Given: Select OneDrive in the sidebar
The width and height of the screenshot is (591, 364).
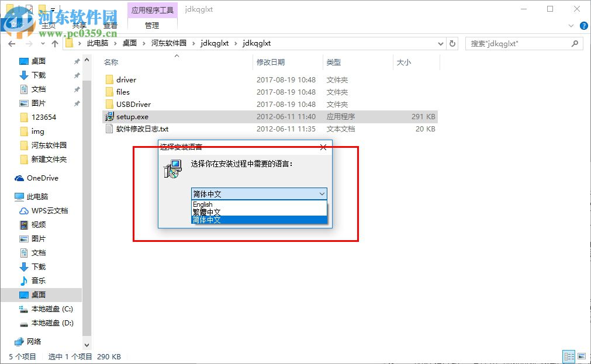Looking at the screenshot, I should [x=43, y=176].
